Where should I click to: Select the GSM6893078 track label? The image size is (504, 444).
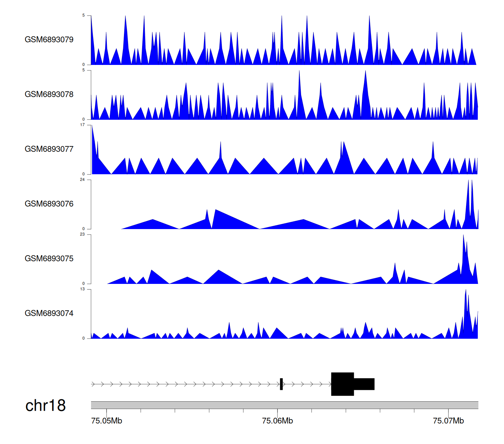pyautogui.click(x=49, y=95)
